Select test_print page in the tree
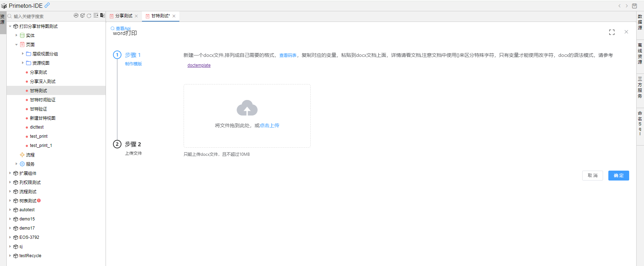 pyautogui.click(x=38, y=136)
